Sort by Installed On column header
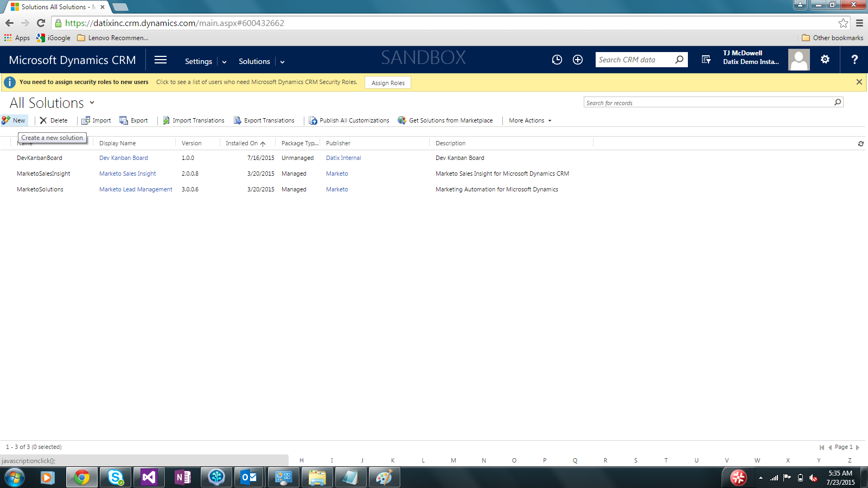The image size is (868, 488). [x=246, y=143]
